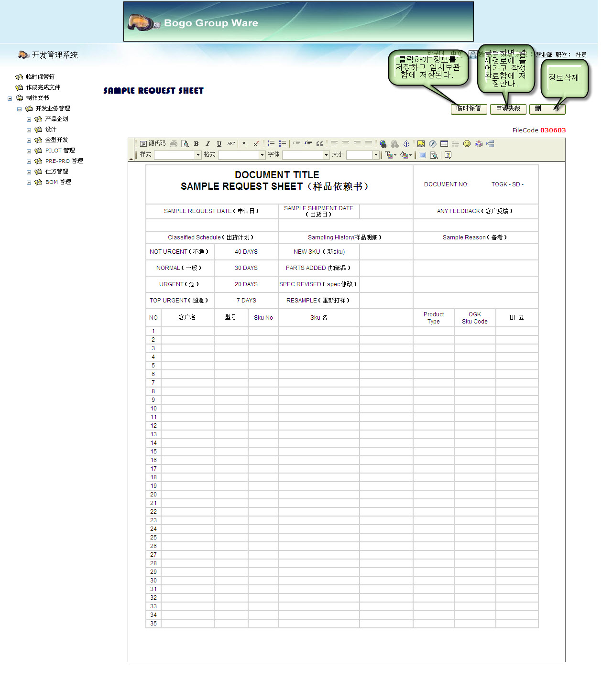
Task: Select the 产品企划 tree label
Action: click(56, 119)
